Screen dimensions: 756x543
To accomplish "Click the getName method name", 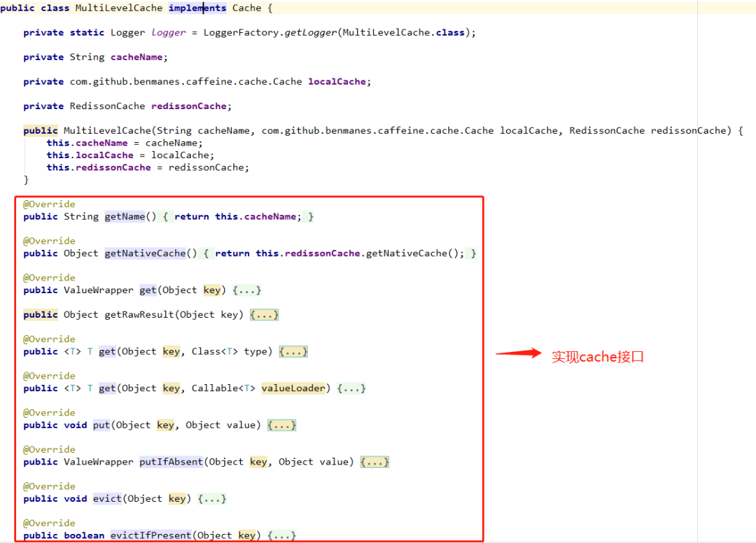I will pyautogui.click(x=125, y=216).
